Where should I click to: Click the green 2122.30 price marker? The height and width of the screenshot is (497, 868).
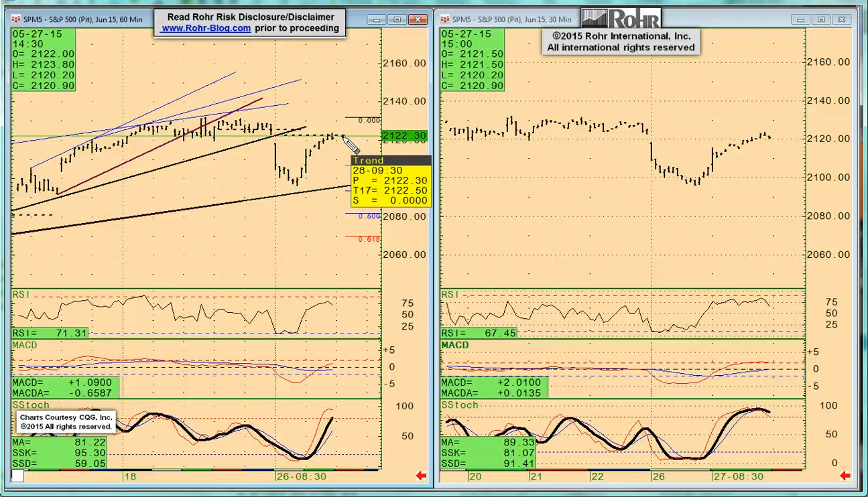[x=405, y=136]
